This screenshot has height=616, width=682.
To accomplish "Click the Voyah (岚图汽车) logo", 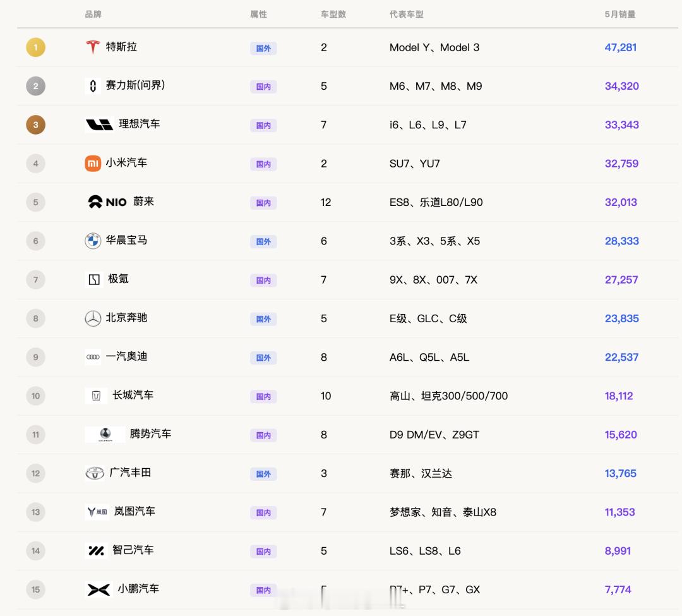I will point(97,512).
